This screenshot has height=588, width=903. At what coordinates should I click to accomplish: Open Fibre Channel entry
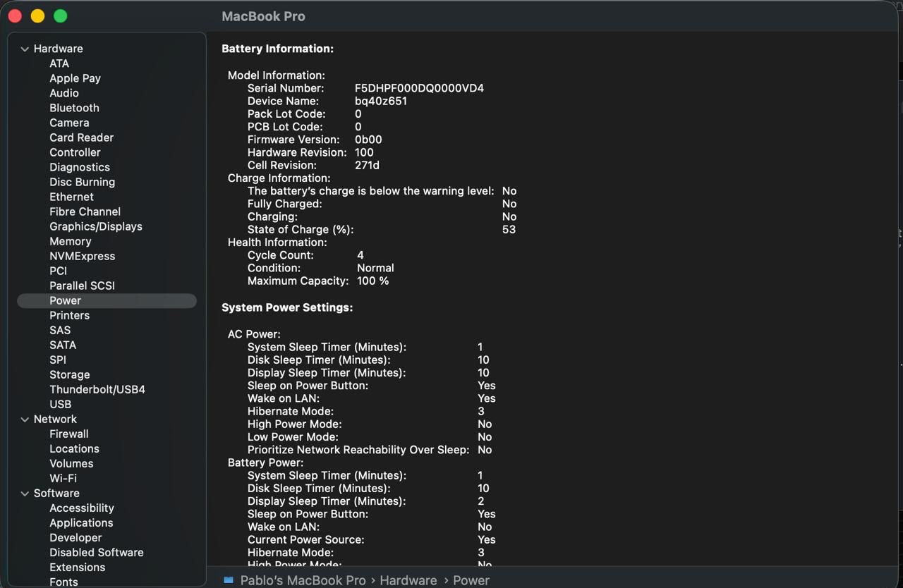(x=85, y=212)
